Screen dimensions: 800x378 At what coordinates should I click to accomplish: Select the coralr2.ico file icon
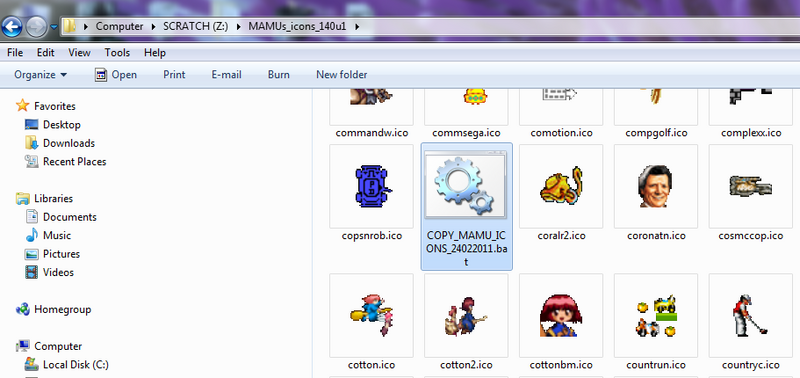coord(561,186)
